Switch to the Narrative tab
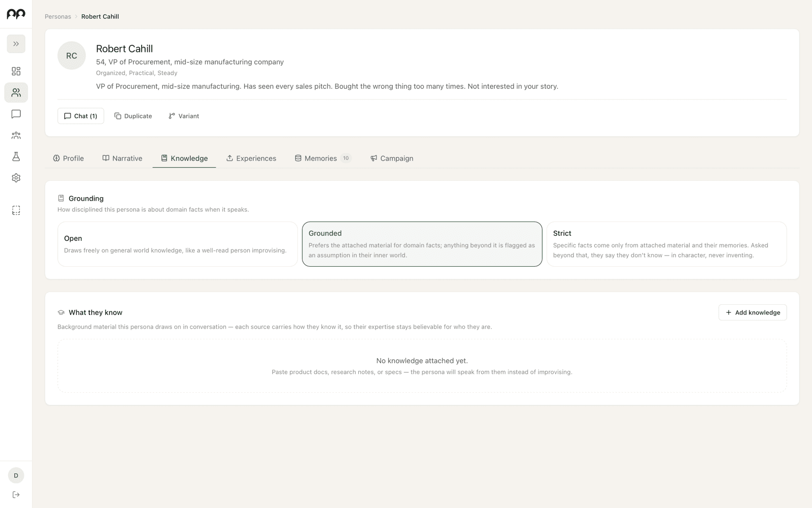The height and width of the screenshot is (508, 812). (x=122, y=158)
